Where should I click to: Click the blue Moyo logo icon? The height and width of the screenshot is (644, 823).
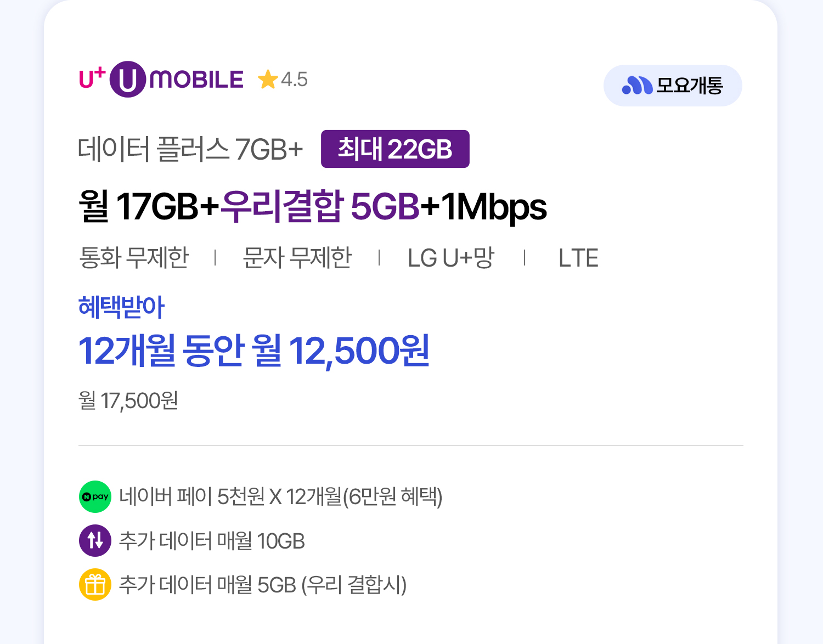(x=636, y=86)
